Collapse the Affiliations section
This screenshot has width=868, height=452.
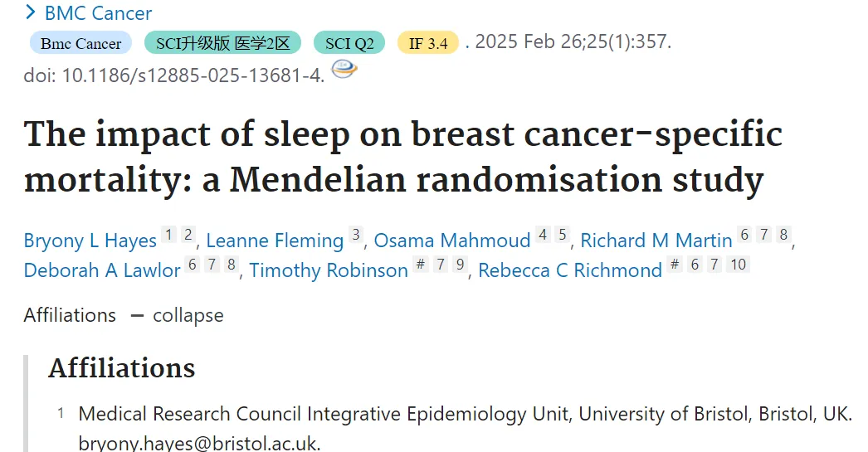(177, 315)
